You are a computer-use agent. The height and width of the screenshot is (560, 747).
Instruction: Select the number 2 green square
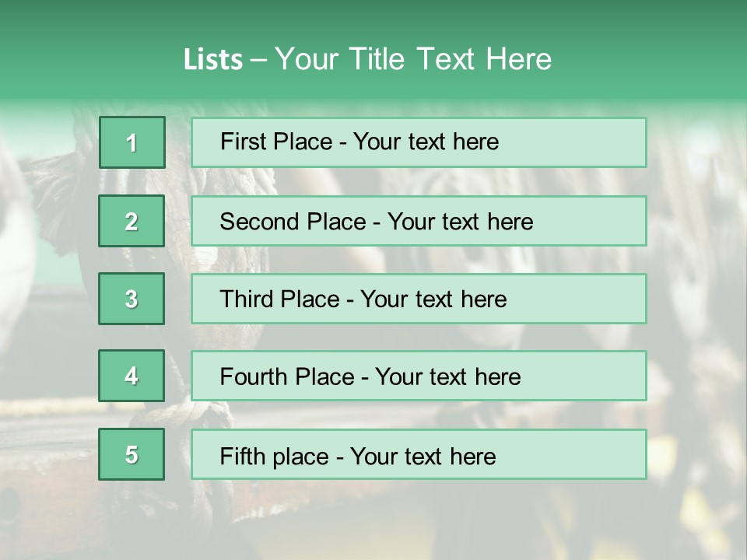click(132, 221)
